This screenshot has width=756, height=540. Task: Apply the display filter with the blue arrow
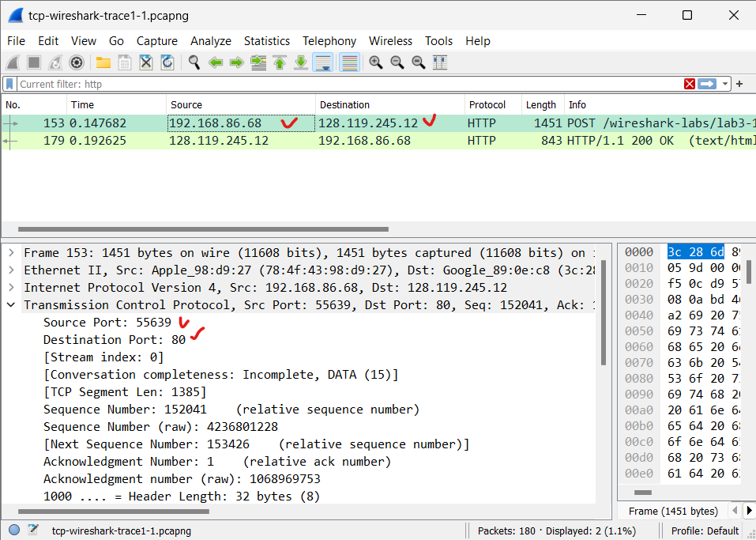(x=705, y=84)
